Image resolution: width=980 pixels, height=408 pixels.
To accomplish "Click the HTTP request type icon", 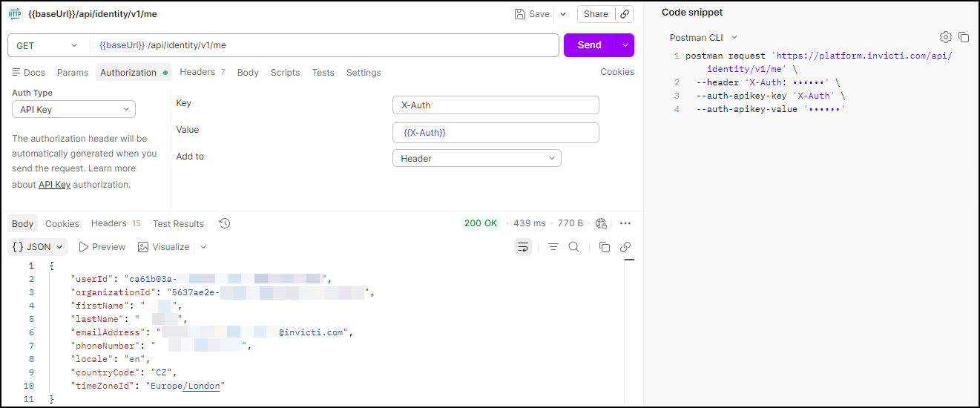I will pos(13,14).
